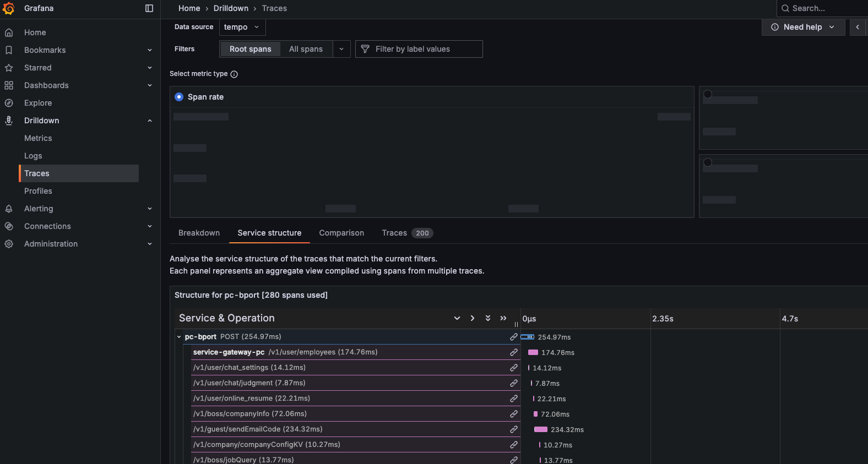Click the Drilldown breadcrumb link

coord(231,8)
